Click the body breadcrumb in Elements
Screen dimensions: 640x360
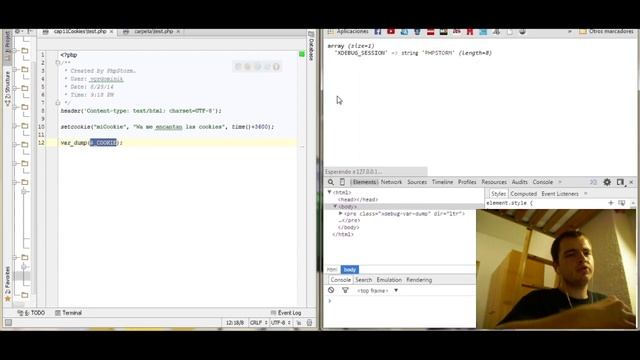349,269
